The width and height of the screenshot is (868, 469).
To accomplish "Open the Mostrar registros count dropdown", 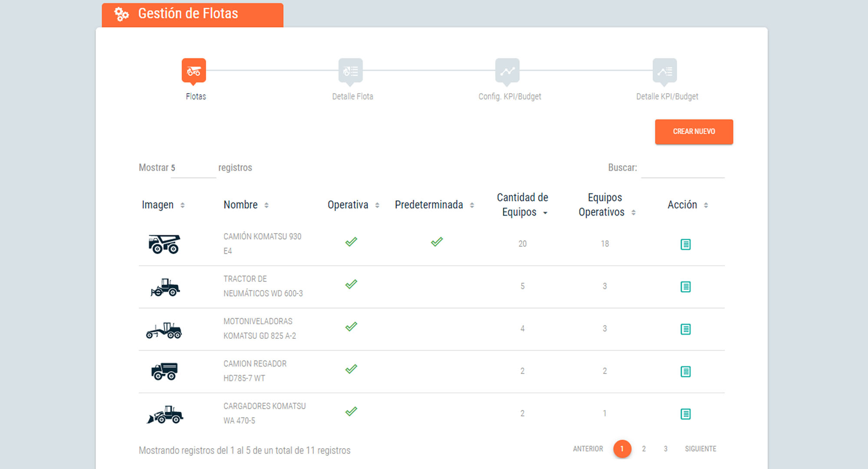I will click(193, 168).
